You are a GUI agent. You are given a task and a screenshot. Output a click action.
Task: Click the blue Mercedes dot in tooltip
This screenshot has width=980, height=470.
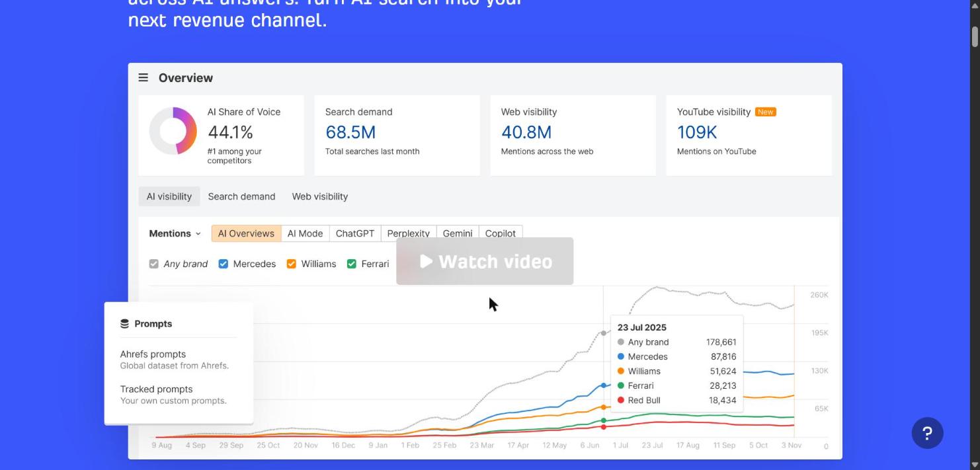620,356
